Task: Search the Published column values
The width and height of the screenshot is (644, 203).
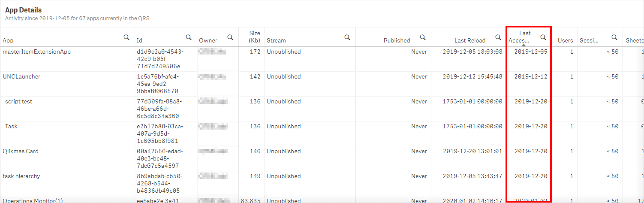Action: pos(423,37)
